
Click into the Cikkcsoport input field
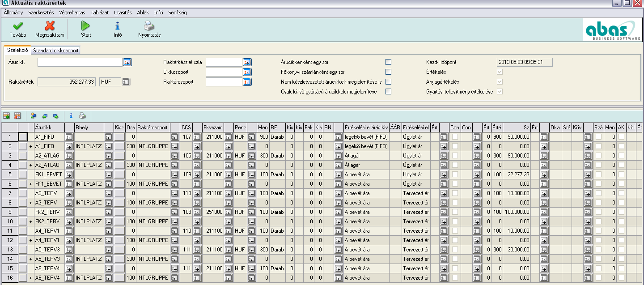(x=224, y=72)
